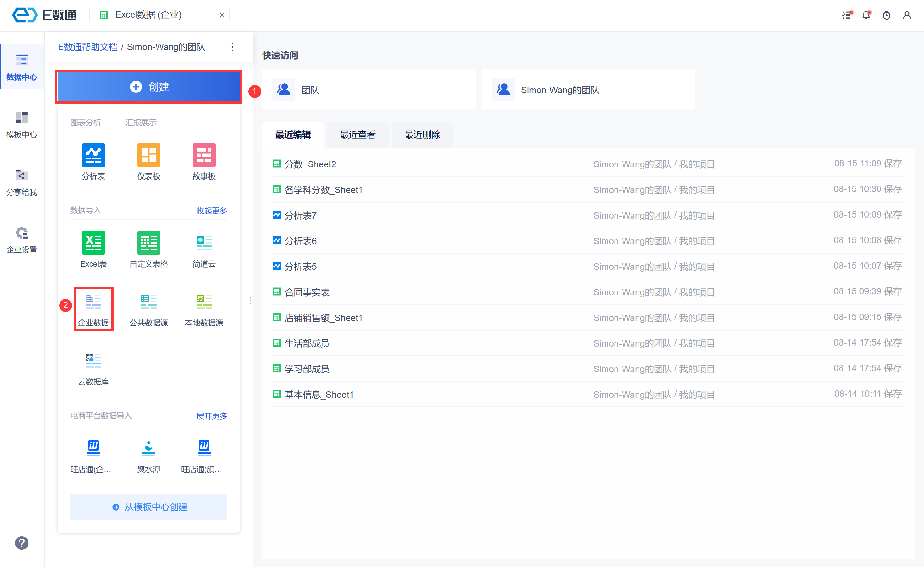Import data with the Excel表 icon
The image size is (924, 567).
click(x=93, y=243)
